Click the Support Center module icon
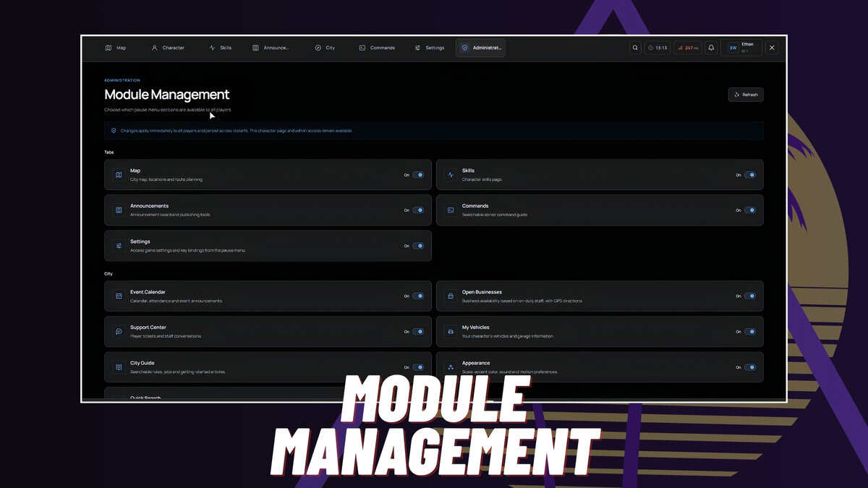This screenshot has width=868, height=488. (119, 332)
